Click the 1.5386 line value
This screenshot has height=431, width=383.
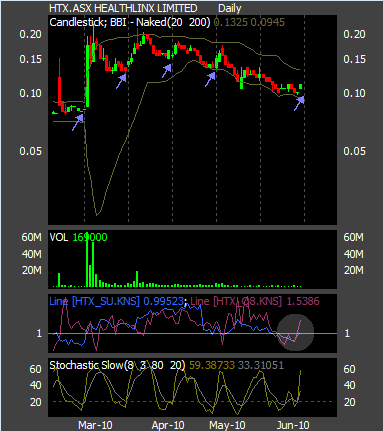coord(303,301)
